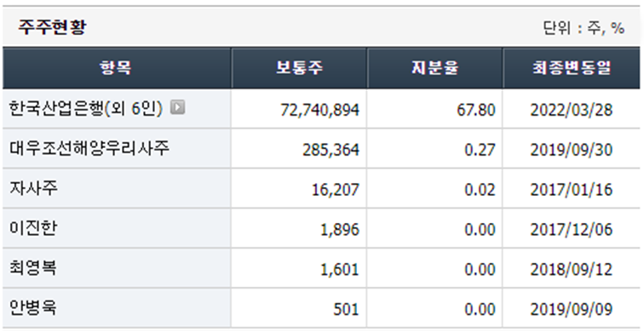
Task: Click the 안병욱 row ratio 0.00
Action: [480, 309]
